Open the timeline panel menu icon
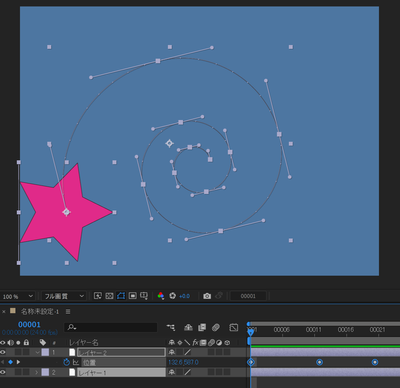The image size is (400, 388). click(68, 312)
